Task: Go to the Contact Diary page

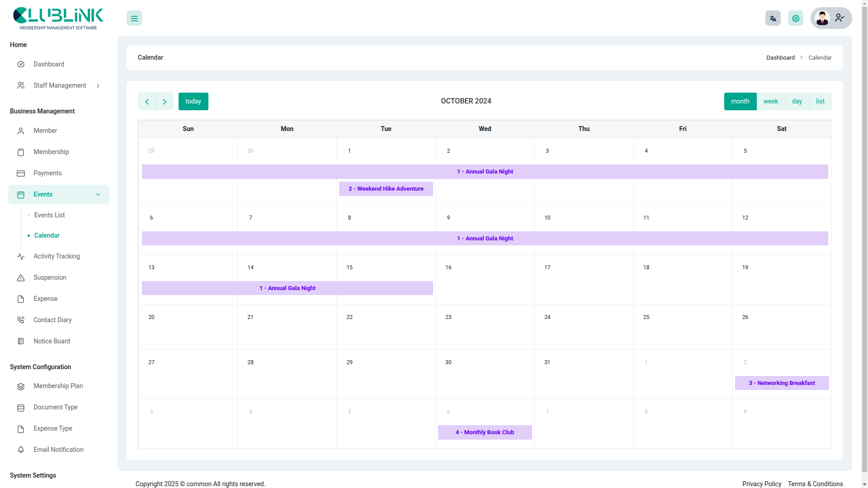Action: 52,320
